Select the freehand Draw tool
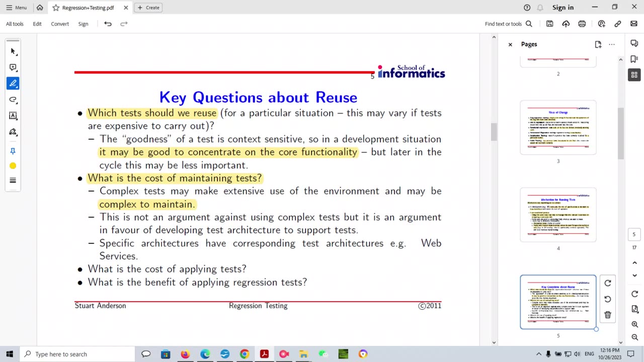Screen dimensions: 644x362 13,100
